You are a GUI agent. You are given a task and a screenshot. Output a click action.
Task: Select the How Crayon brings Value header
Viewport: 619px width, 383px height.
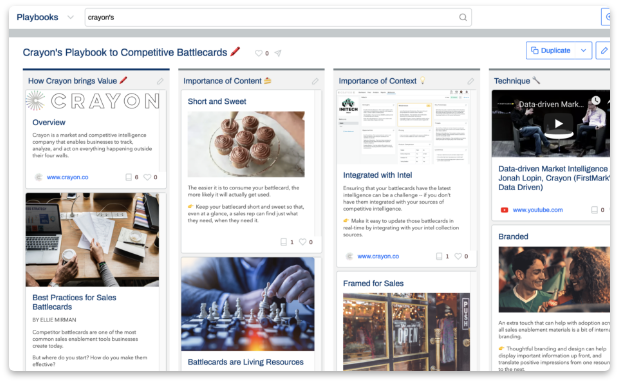click(72, 81)
